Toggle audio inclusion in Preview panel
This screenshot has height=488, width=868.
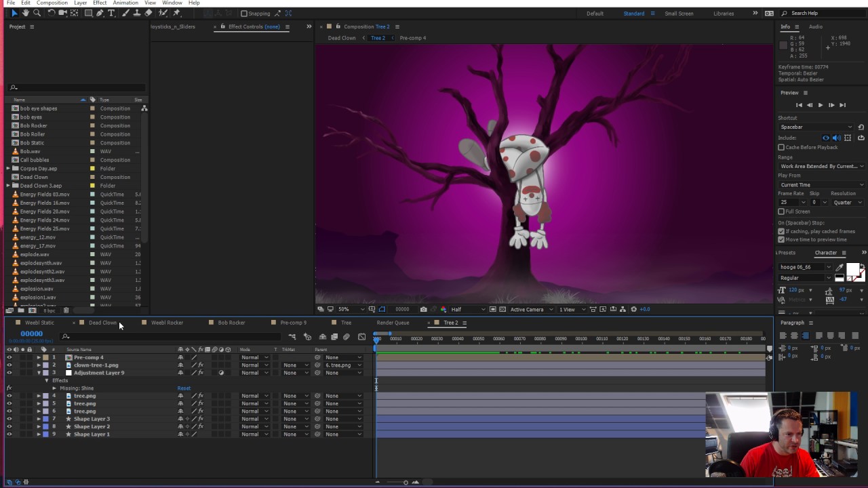(836, 138)
